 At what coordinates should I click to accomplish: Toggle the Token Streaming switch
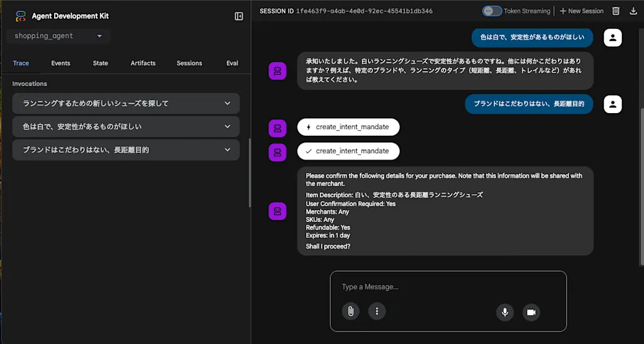(492, 11)
